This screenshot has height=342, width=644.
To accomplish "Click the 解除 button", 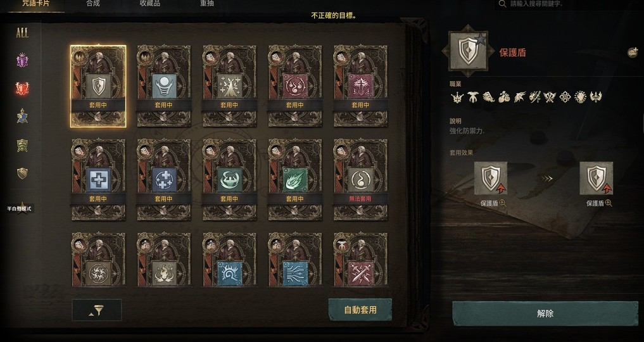I will (x=545, y=313).
